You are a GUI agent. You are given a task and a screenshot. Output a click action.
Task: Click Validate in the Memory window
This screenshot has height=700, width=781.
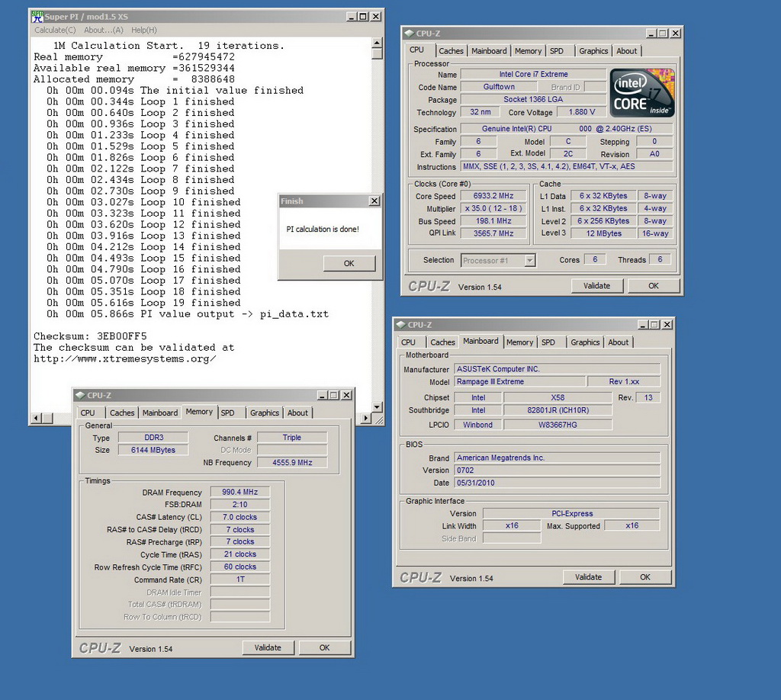(268, 647)
